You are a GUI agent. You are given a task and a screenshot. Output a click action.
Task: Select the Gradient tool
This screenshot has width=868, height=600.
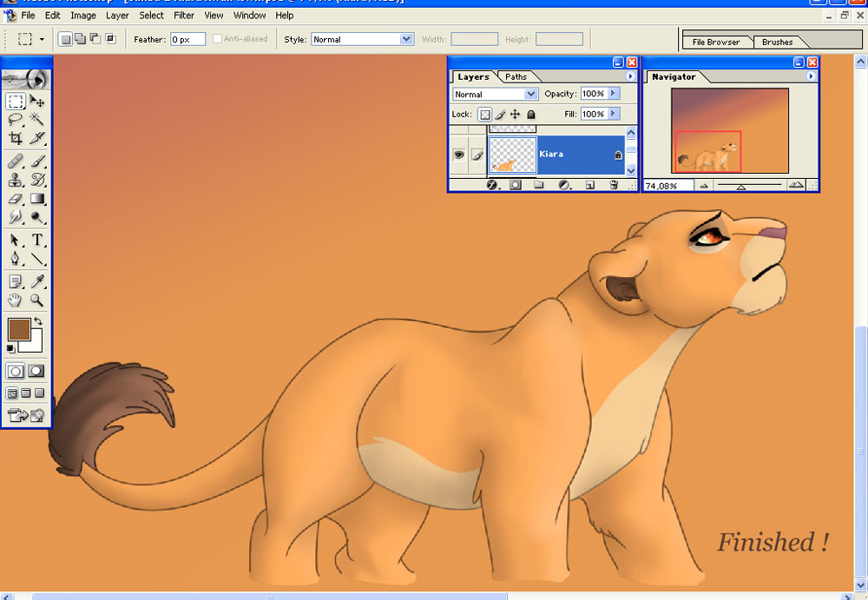tap(37, 198)
